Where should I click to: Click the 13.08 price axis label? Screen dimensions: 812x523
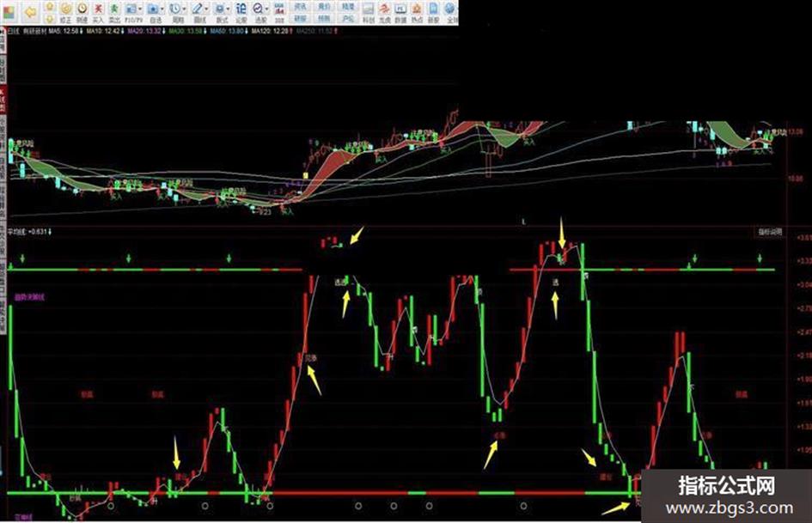[x=795, y=131]
